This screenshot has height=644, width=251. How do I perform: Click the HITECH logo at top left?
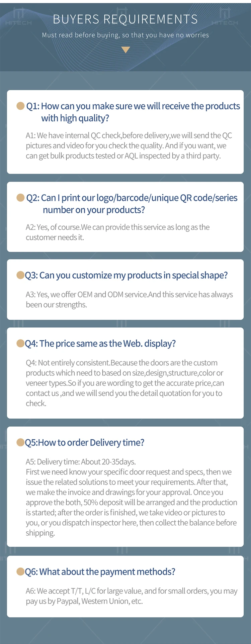19,17
